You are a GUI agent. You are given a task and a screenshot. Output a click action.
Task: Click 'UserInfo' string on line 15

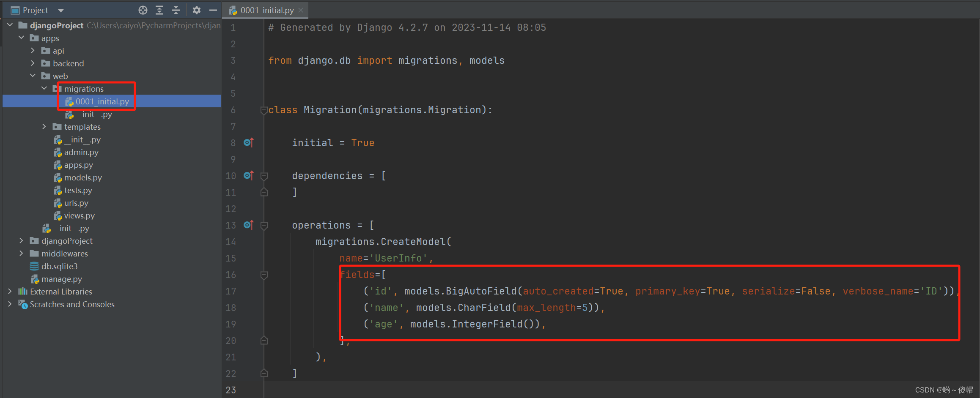398,258
